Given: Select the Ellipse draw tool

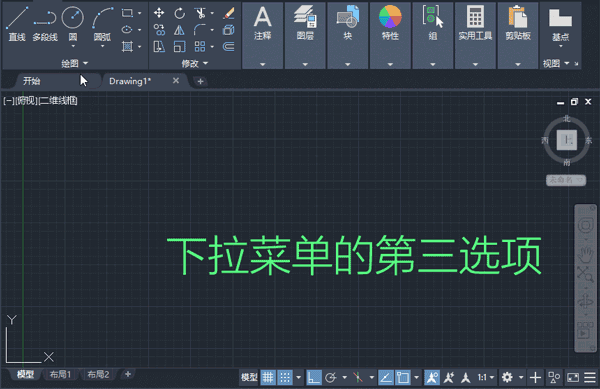Looking at the screenshot, I should [x=127, y=30].
